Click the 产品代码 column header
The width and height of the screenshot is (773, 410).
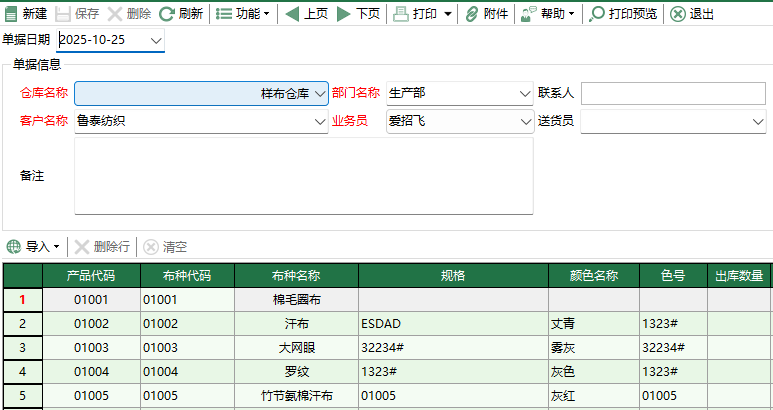point(91,275)
